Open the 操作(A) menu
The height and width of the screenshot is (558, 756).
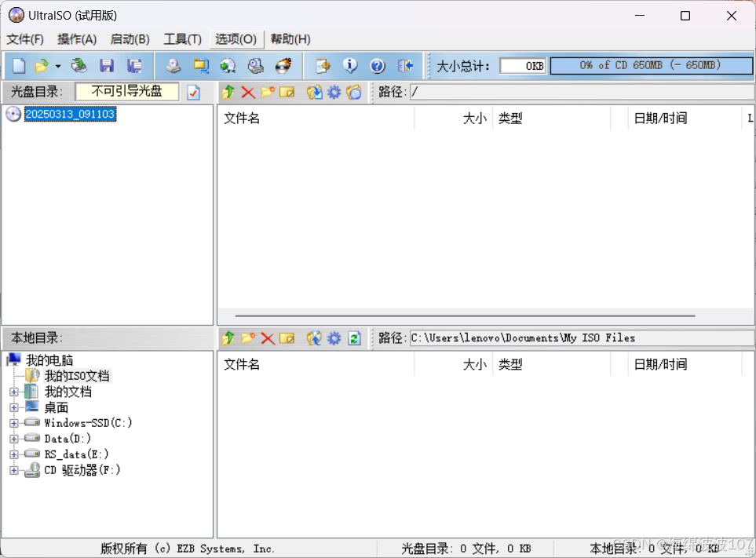point(77,39)
